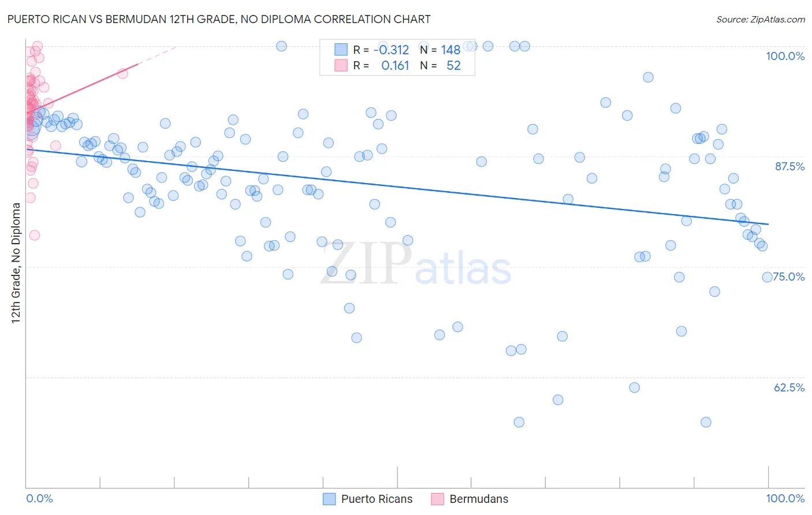
Task: Click the blue Puerto Ricans legend swatch
Action: point(329,499)
